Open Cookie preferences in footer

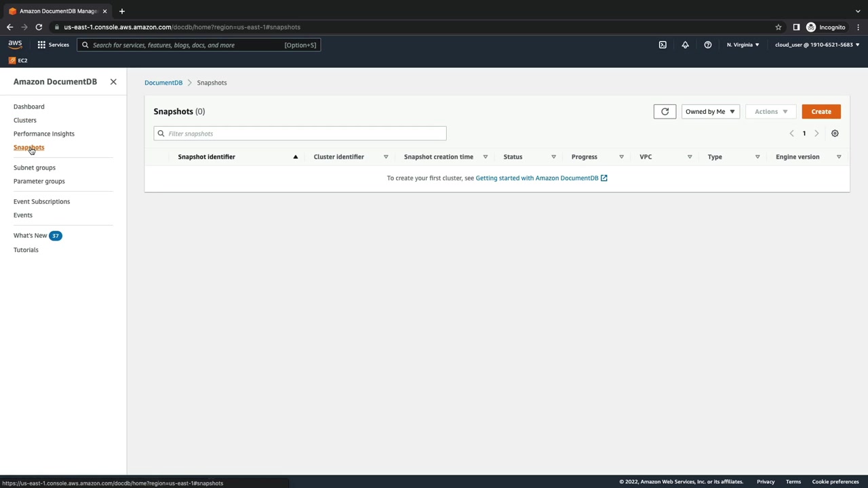click(835, 482)
